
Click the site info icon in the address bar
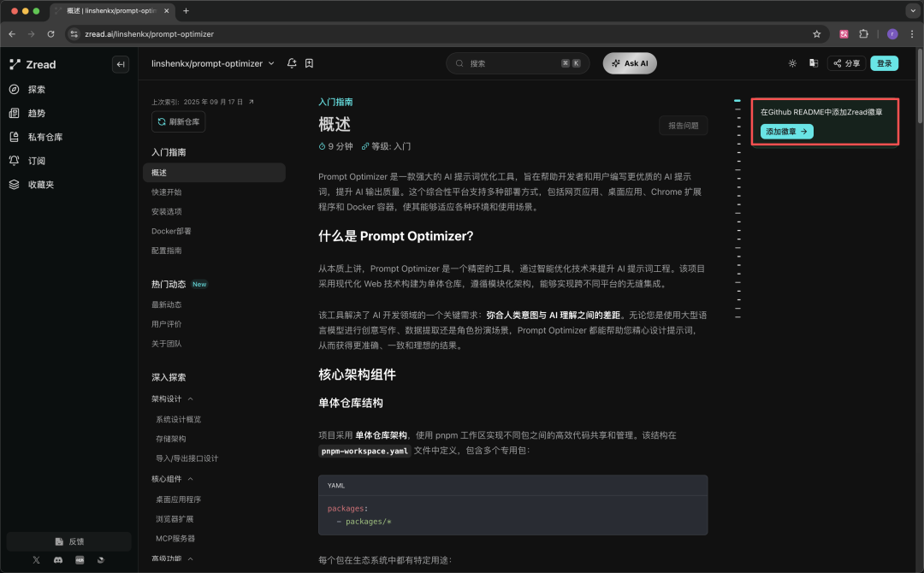[x=74, y=34]
